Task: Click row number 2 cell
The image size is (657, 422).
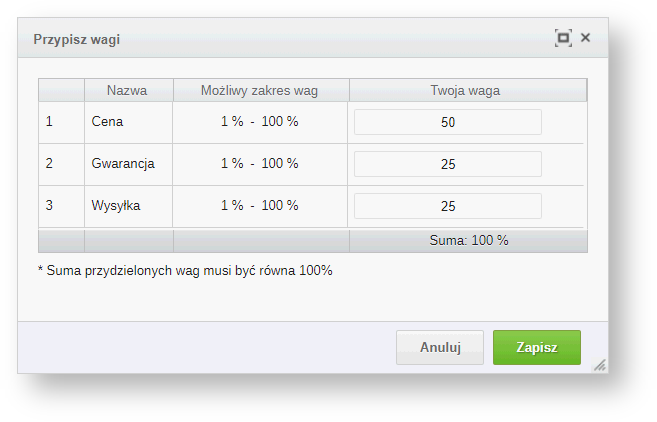Action: 49,164
